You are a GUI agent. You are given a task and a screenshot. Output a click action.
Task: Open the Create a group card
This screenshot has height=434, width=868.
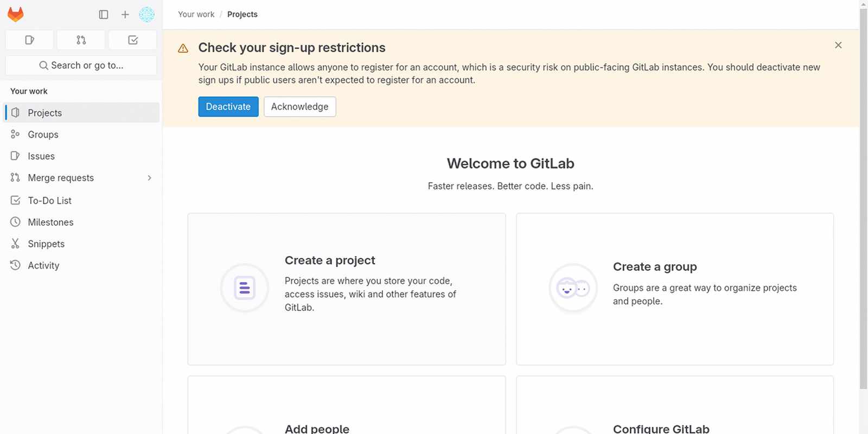pyautogui.click(x=675, y=289)
